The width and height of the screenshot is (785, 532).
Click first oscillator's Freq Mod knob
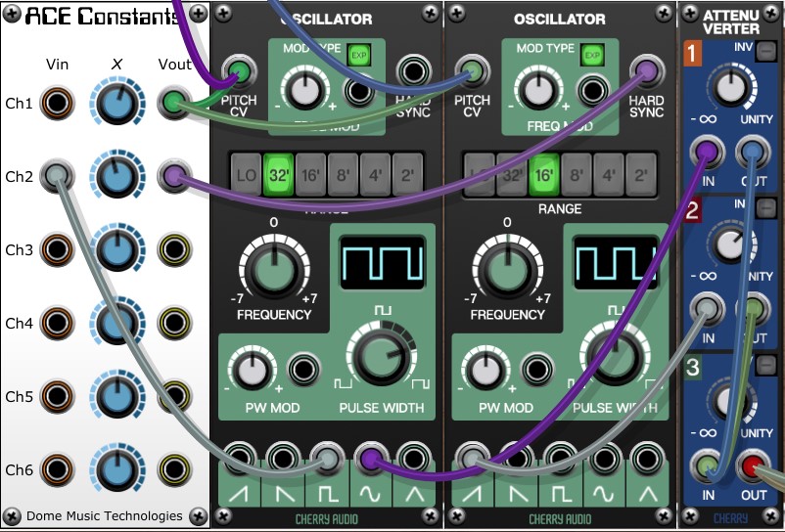(304, 90)
